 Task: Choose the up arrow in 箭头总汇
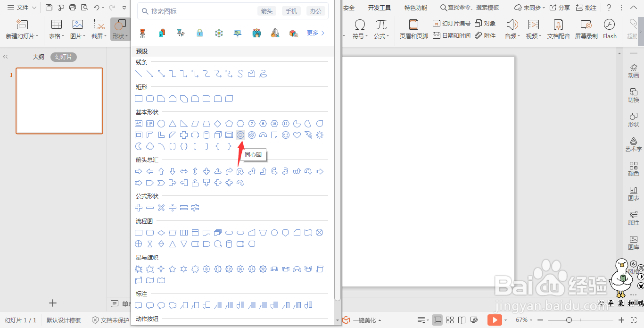coord(161,171)
